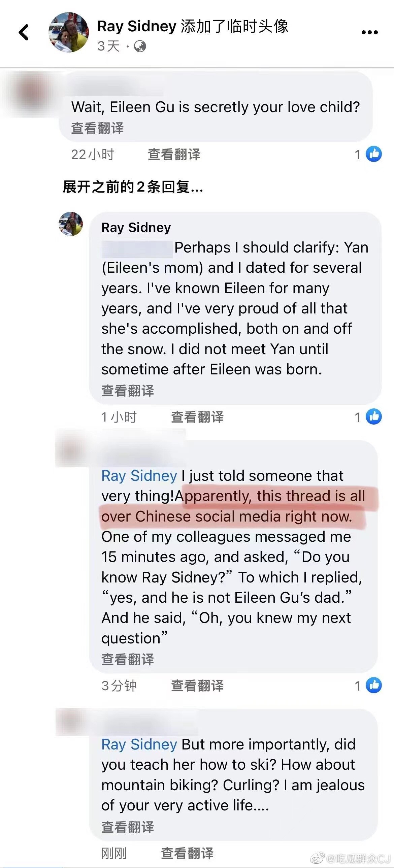Image resolution: width=394 pixels, height=868 pixels.
Task: Tap translate link next to 22小时 timestamp
Action: click(174, 154)
